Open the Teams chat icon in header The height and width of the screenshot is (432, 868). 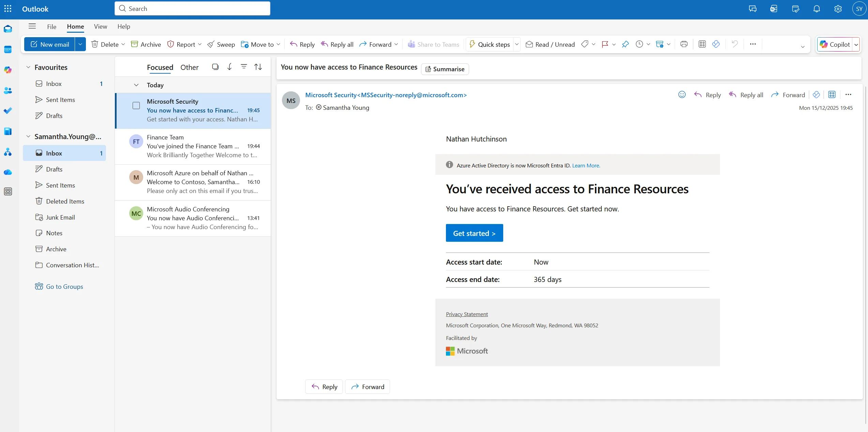coord(752,9)
